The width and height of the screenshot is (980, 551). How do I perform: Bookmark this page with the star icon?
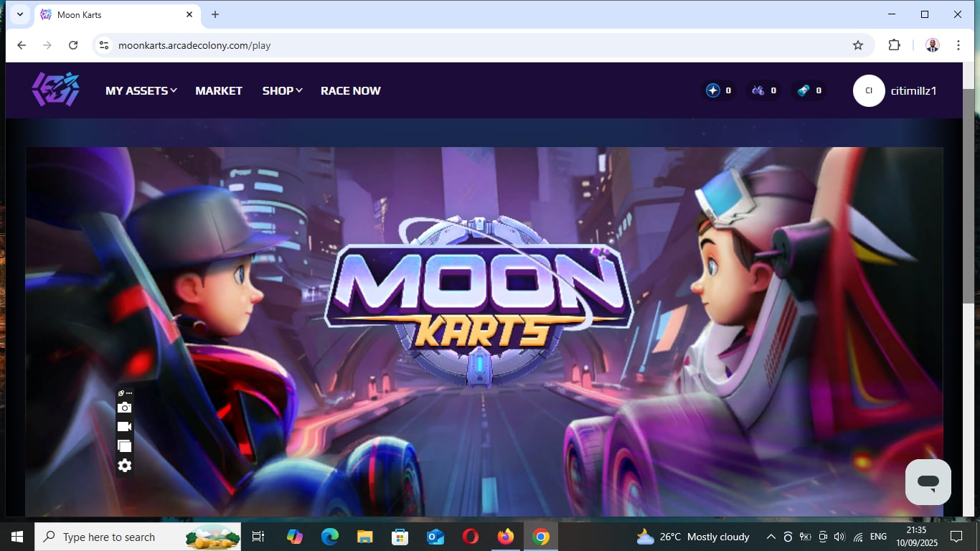[x=858, y=45]
